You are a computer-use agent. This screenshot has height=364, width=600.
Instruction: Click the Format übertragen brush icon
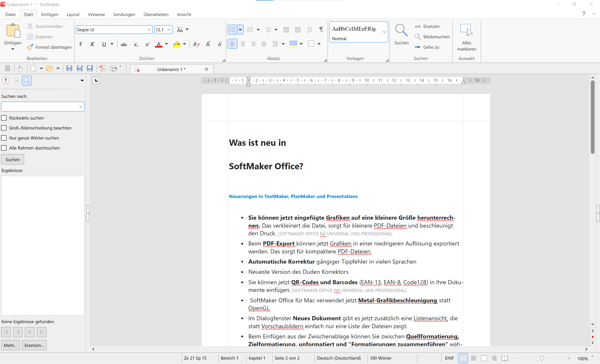tap(30, 47)
